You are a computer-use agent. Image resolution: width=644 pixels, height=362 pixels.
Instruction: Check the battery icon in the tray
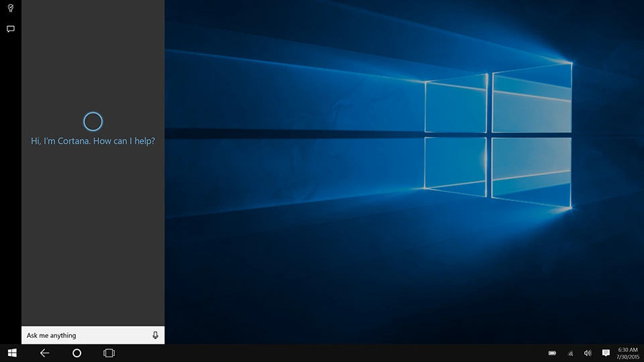[552, 353]
